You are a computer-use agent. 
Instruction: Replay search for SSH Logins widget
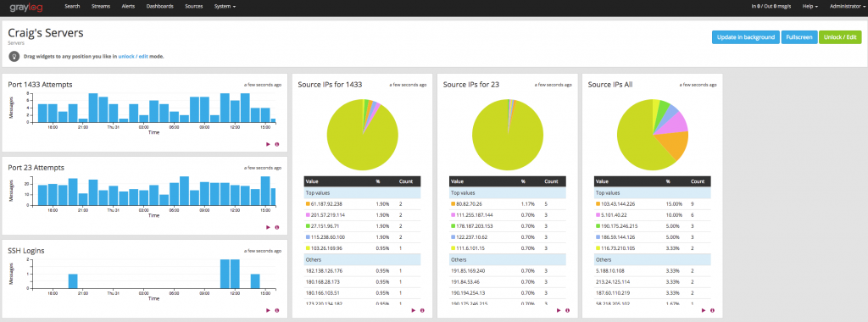tap(268, 310)
